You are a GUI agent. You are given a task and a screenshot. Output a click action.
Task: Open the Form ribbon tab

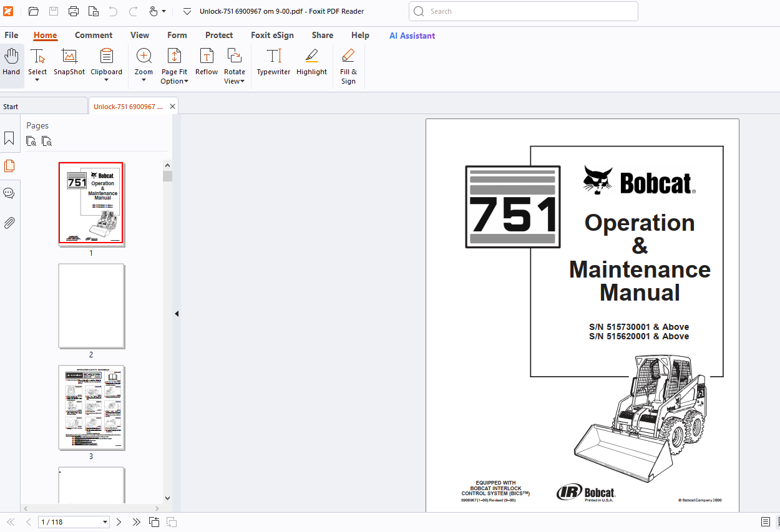click(177, 36)
